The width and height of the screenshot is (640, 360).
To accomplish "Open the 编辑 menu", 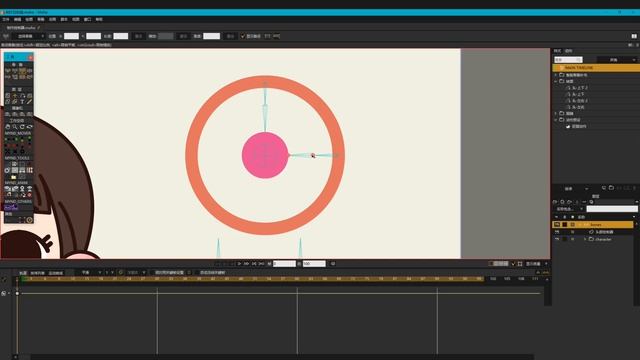I will pos(18,19).
